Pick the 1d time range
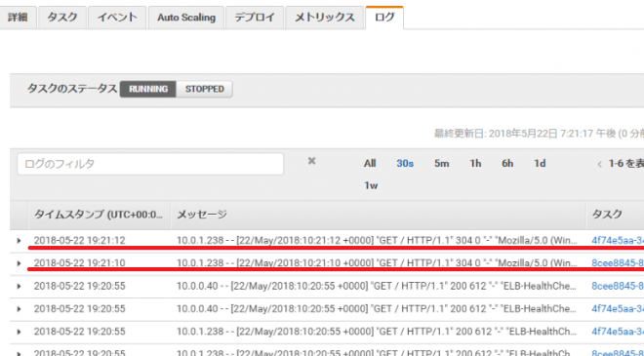This screenshot has height=356, width=644. tap(540, 164)
